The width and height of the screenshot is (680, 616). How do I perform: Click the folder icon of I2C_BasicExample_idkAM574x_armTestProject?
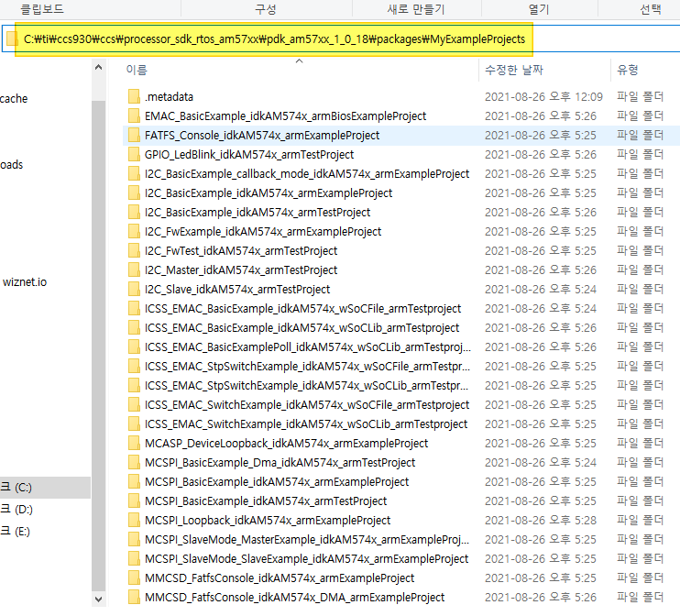click(x=134, y=212)
